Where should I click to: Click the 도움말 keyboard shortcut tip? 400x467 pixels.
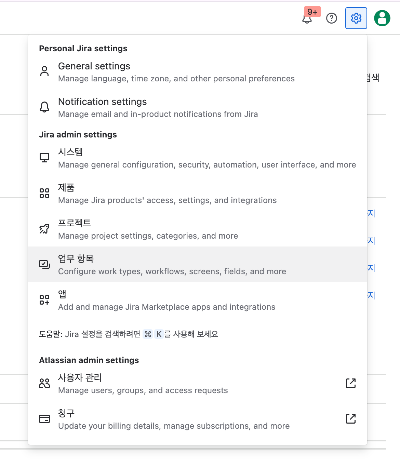coord(128,334)
